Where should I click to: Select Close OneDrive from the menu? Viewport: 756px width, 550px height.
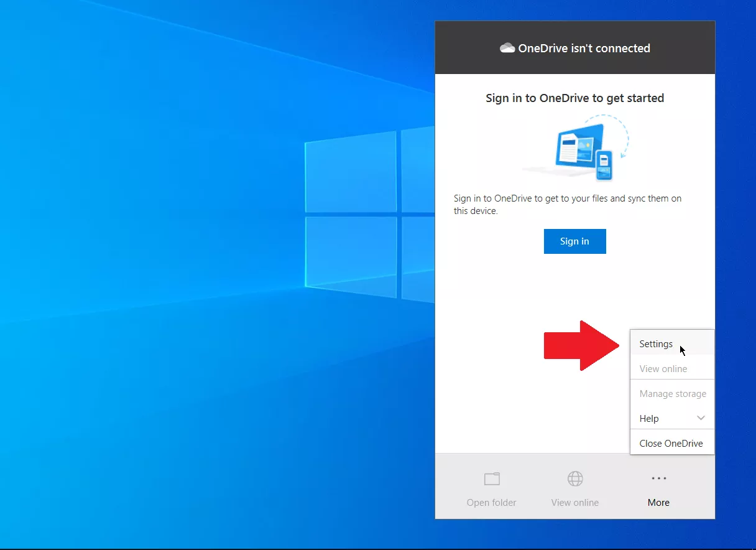click(671, 443)
